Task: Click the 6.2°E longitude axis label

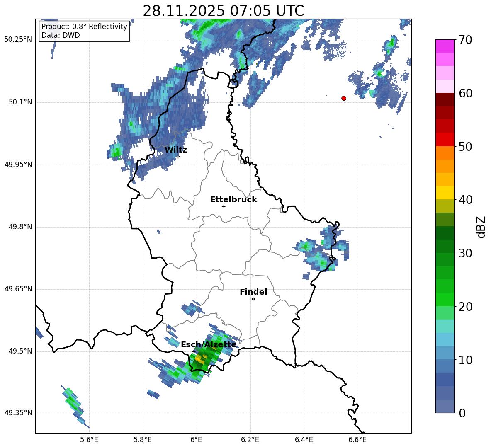Action: [x=250, y=440]
